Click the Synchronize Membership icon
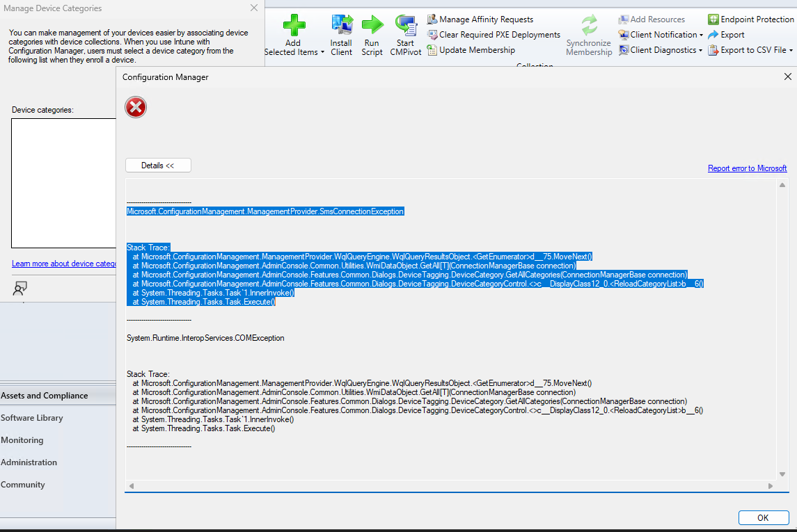Viewport: 797px width, 532px height. 589,25
